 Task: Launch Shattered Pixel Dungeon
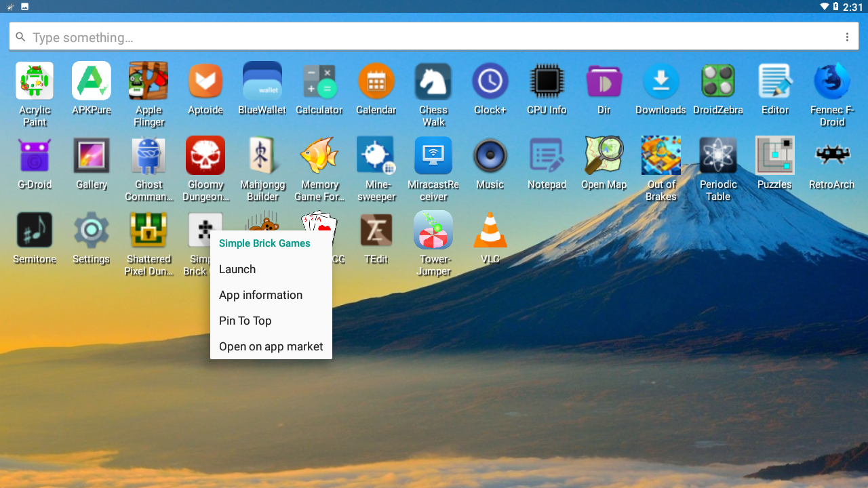pos(149,230)
